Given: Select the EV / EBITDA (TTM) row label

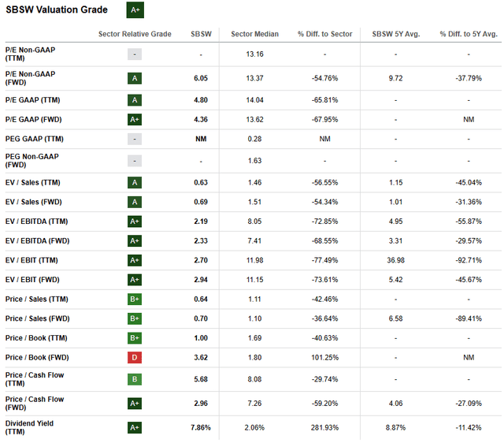Looking at the screenshot, I should pos(37,221).
